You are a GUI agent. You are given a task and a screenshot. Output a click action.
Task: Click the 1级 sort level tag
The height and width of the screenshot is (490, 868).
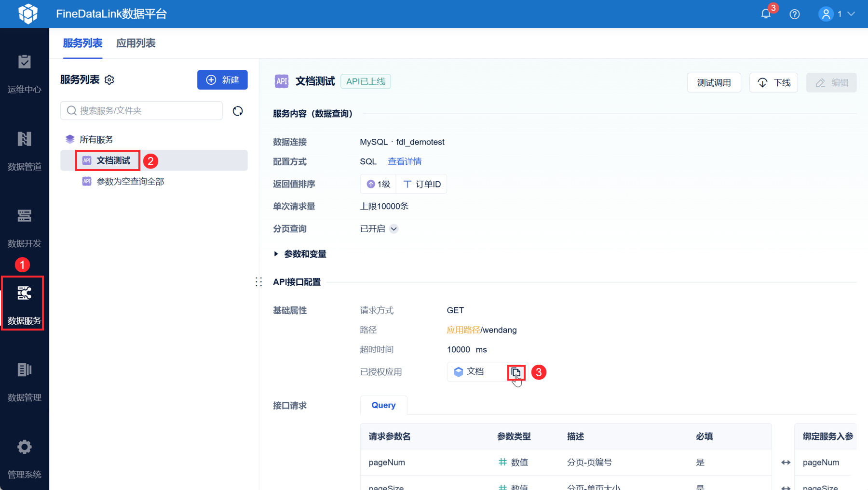tap(378, 184)
